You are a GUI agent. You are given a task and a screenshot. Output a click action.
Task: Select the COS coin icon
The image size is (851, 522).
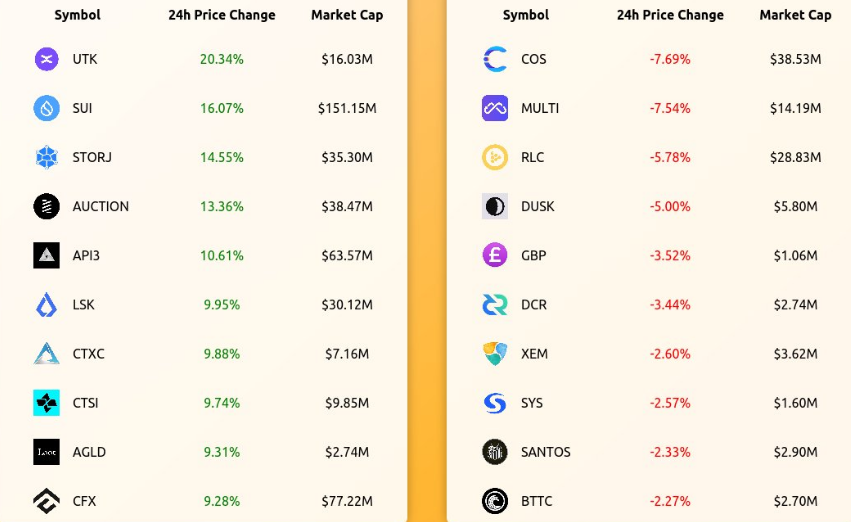[x=495, y=59]
